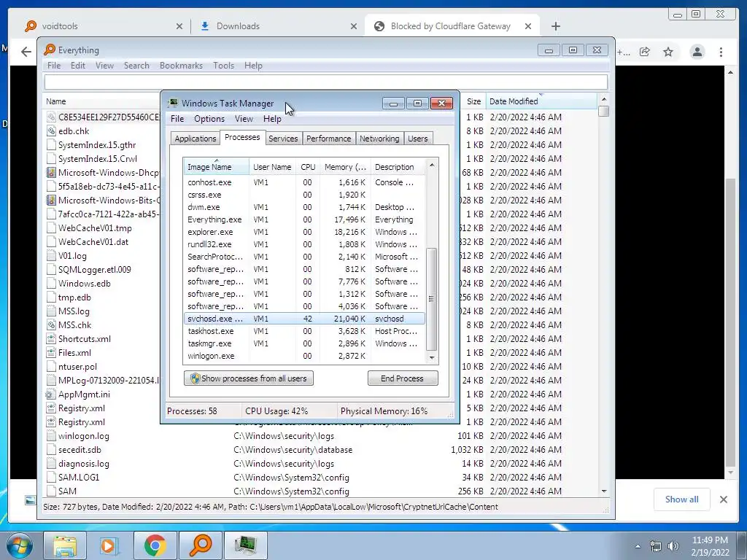This screenshot has height=560, width=747.
Task: Open Task Manager Options menu
Action: point(209,119)
